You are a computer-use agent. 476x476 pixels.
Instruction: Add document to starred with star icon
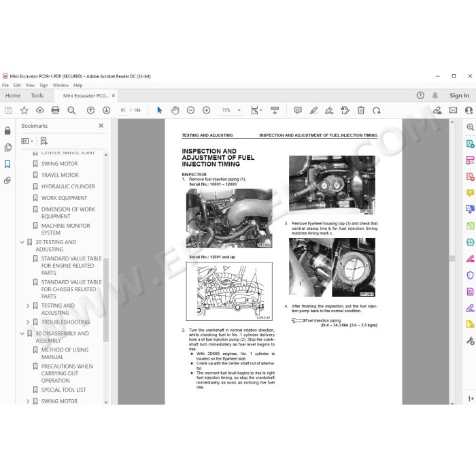(x=24, y=110)
